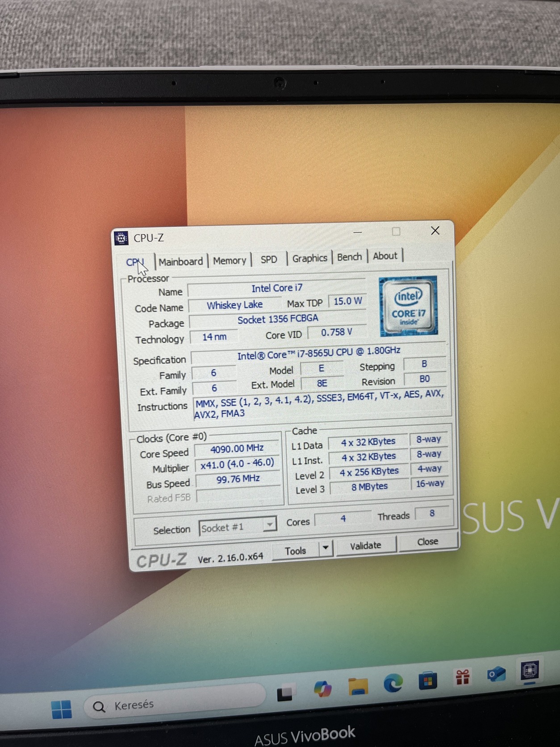This screenshot has width=560, height=747.
Task: Click the Stepping value B
Action: click(x=424, y=364)
